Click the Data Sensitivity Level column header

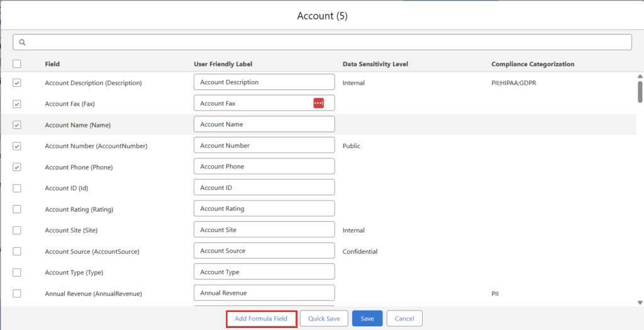click(x=374, y=64)
